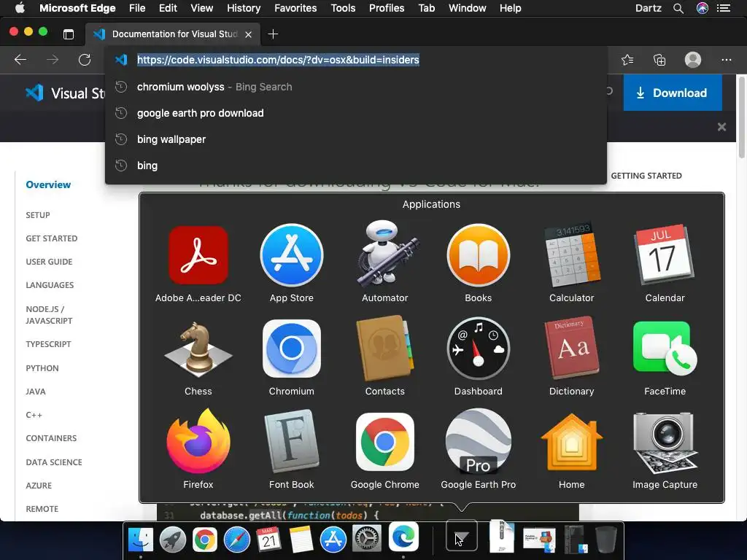Open Calendar in the Applications stack
The image size is (747, 560).
(665, 254)
